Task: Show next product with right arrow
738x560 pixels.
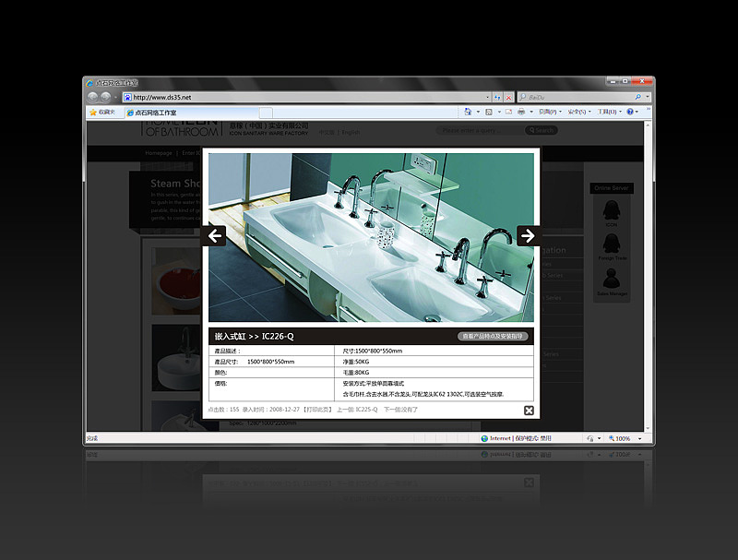Action: [528, 236]
